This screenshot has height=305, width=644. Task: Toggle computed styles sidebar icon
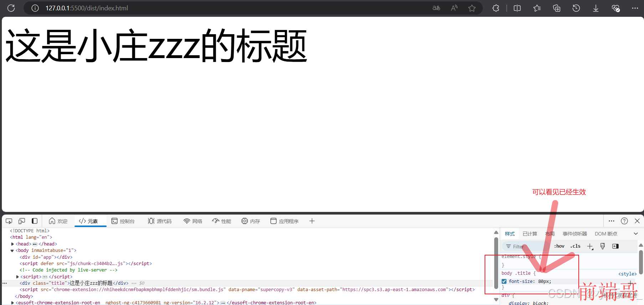click(615, 246)
